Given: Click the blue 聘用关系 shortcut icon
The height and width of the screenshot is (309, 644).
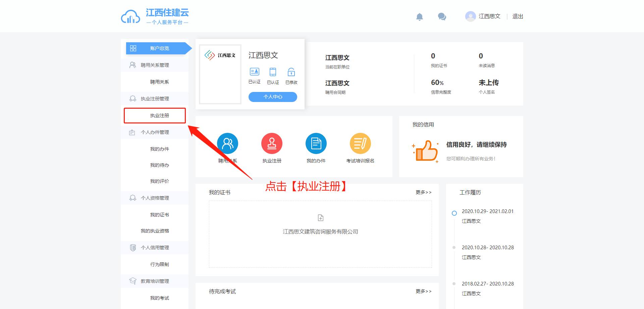Looking at the screenshot, I should pos(227,144).
